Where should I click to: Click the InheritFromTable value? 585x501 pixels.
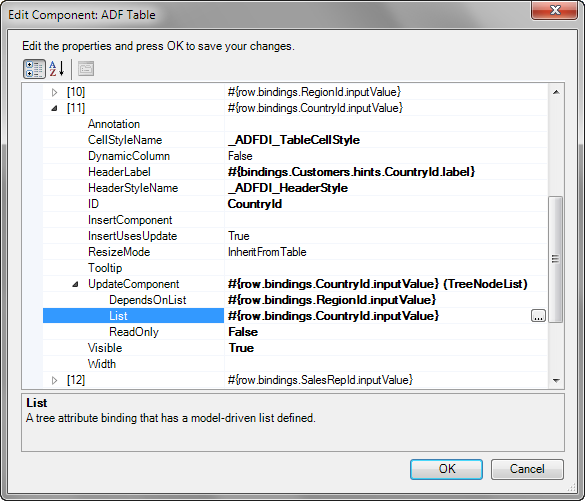pos(267,252)
